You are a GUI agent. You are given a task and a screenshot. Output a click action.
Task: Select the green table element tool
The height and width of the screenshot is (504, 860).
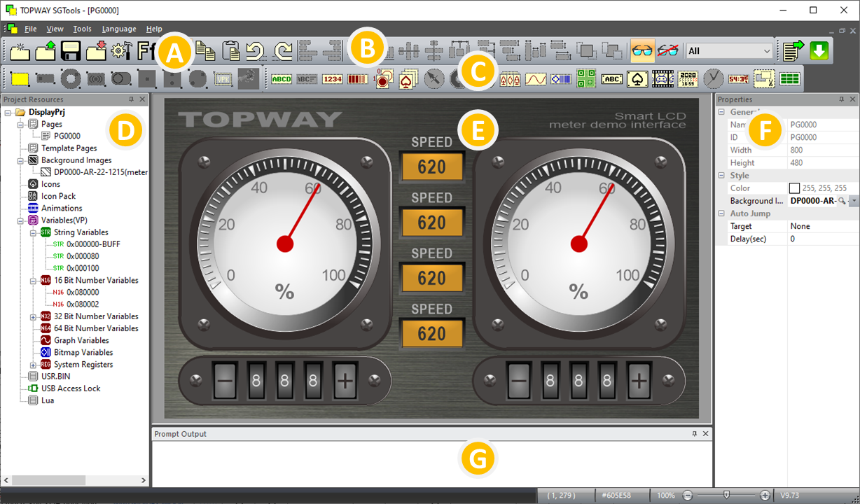pyautogui.click(x=790, y=78)
